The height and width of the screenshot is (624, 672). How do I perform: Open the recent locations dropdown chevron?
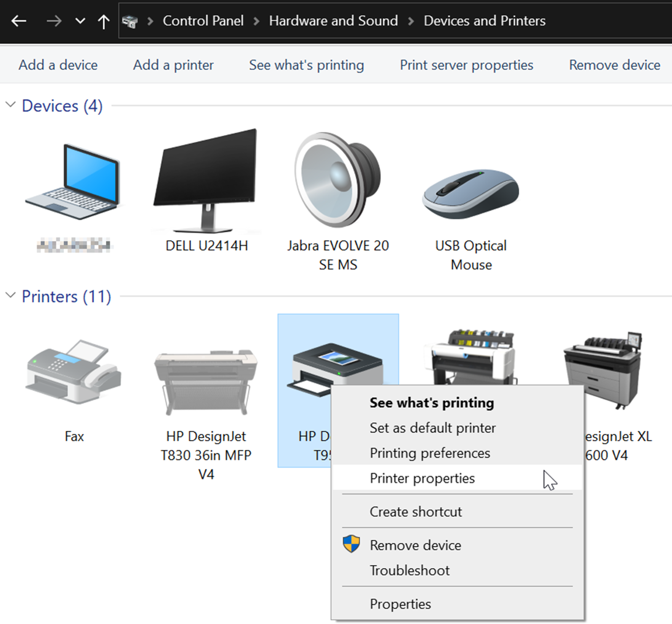pyautogui.click(x=80, y=21)
